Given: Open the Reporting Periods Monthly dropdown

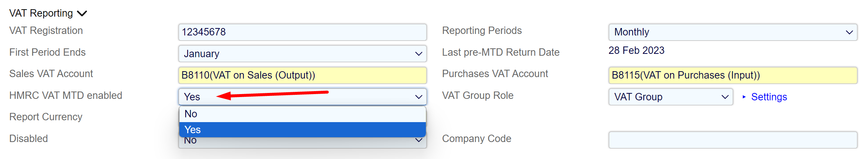Looking at the screenshot, I should click(x=732, y=32).
